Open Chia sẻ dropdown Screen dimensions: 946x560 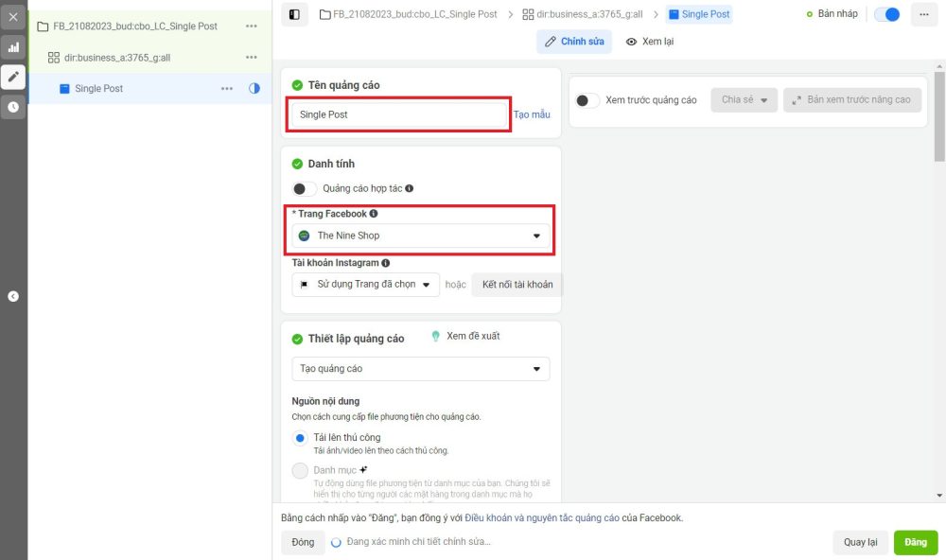[744, 100]
